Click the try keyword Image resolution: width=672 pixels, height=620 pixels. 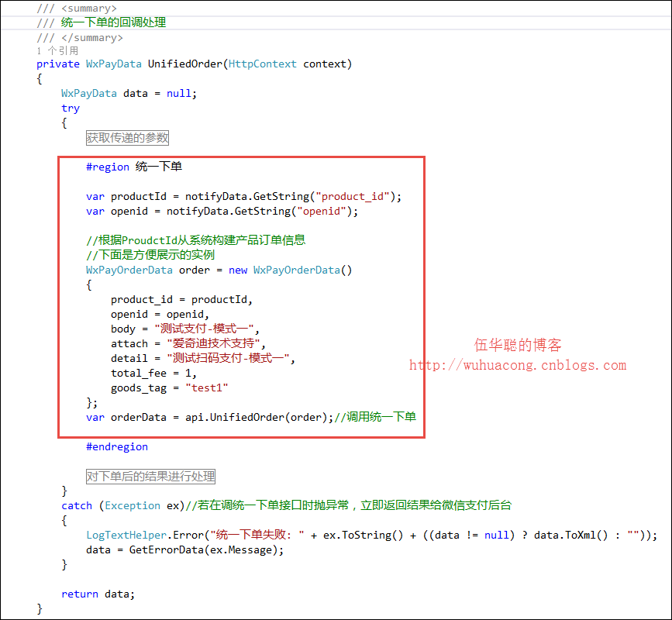[x=71, y=108]
